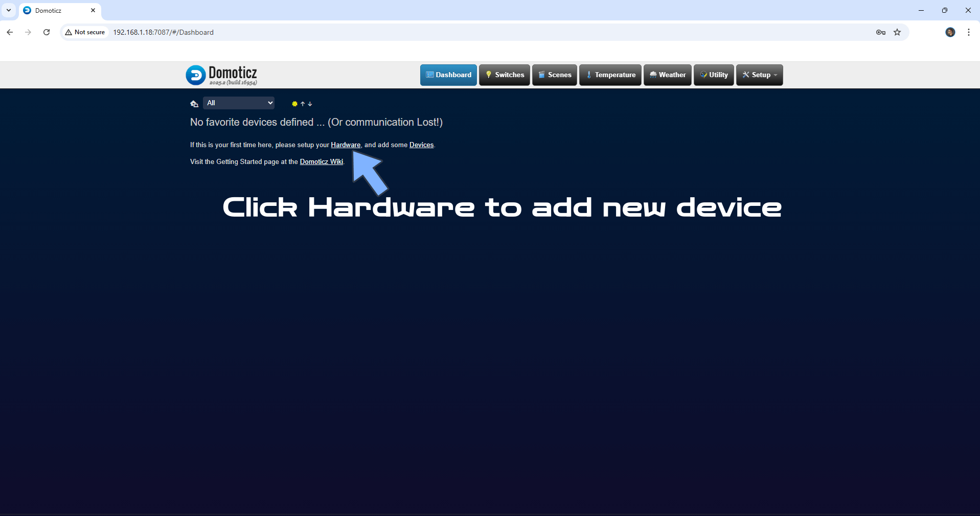This screenshot has height=516, width=980.
Task: Open the Chrome profile avatar
Action: [950, 32]
